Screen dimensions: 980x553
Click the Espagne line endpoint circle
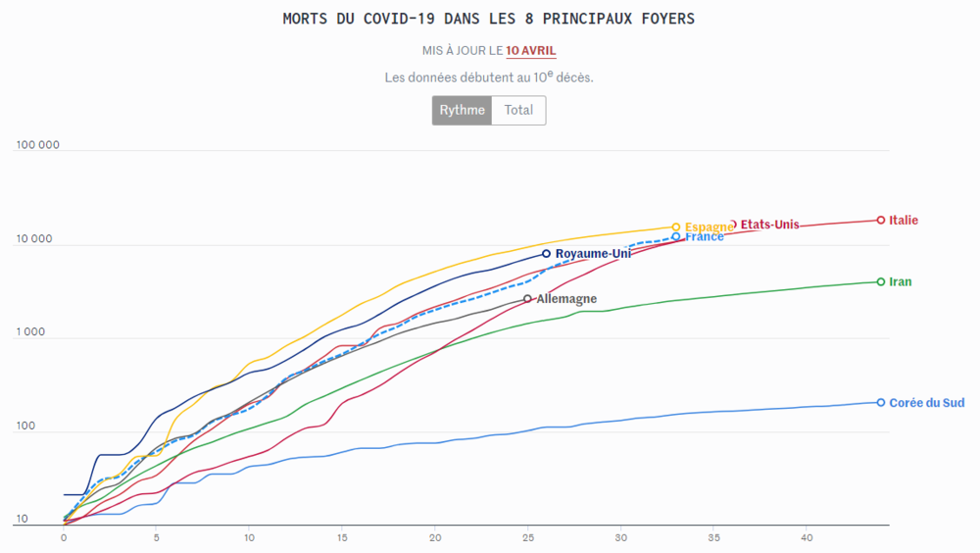(x=676, y=227)
